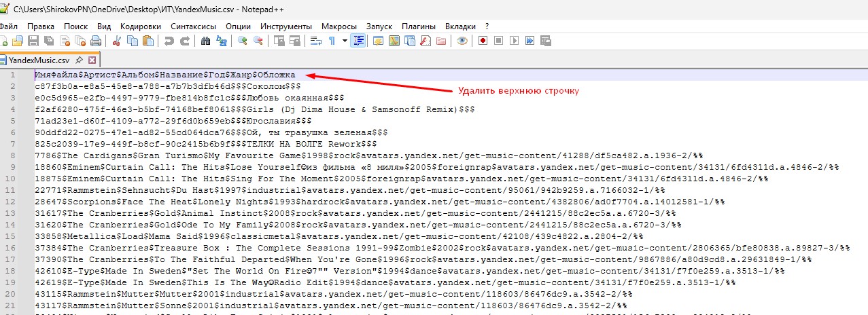The height and width of the screenshot is (315, 868).
Task: Open the Плагины menu
Action: [419, 26]
